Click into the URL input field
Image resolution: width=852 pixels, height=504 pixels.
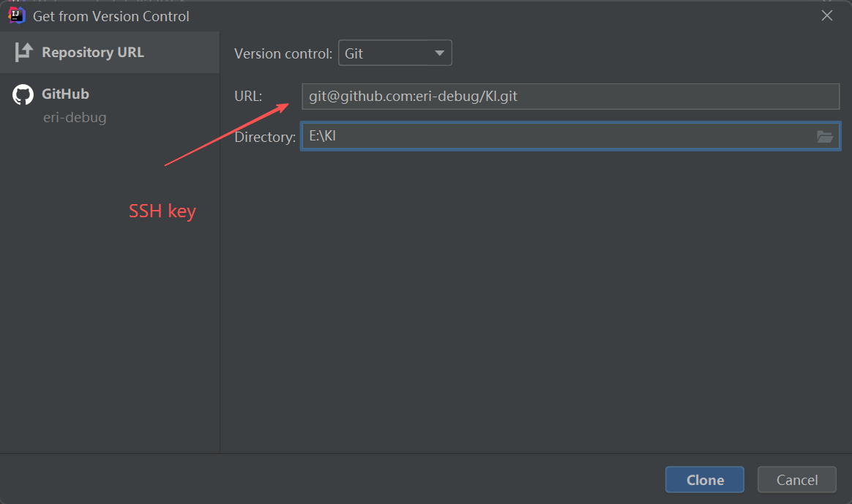[x=570, y=96]
